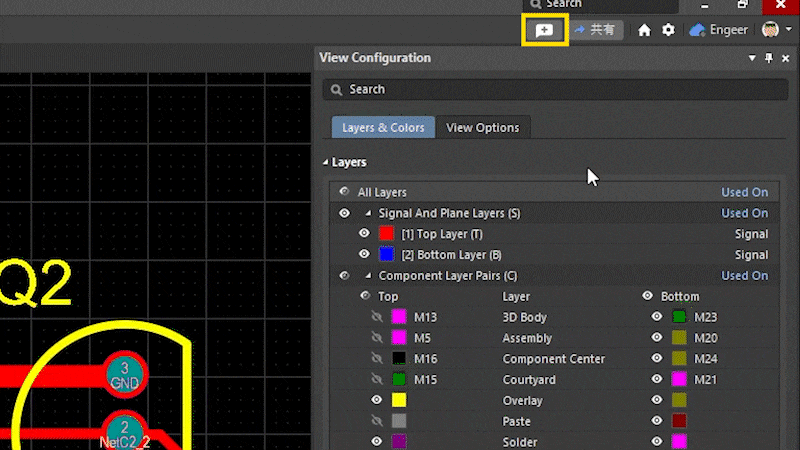Viewport: 800px width, 450px height.
Task: Hide the Bottom Paste layer
Action: [657, 421]
